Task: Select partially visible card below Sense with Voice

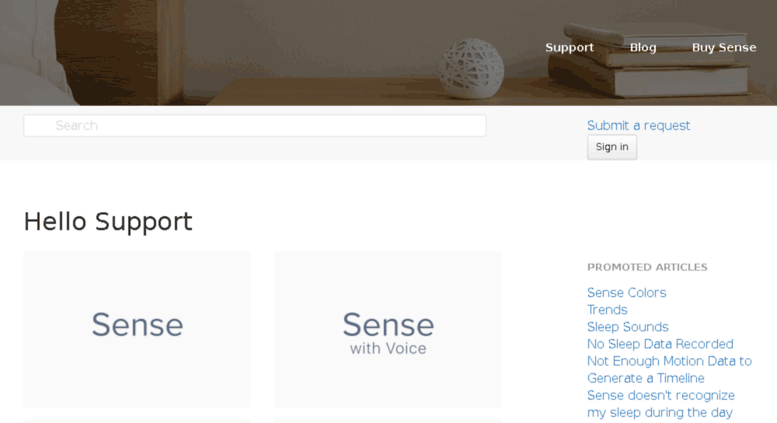Action: [388, 421]
